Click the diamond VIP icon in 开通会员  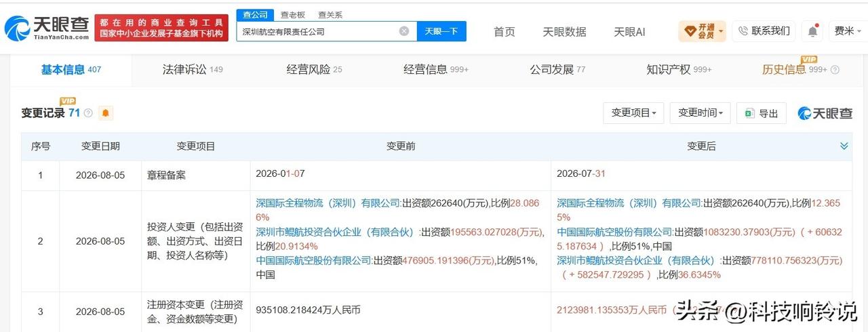click(x=690, y=31)
